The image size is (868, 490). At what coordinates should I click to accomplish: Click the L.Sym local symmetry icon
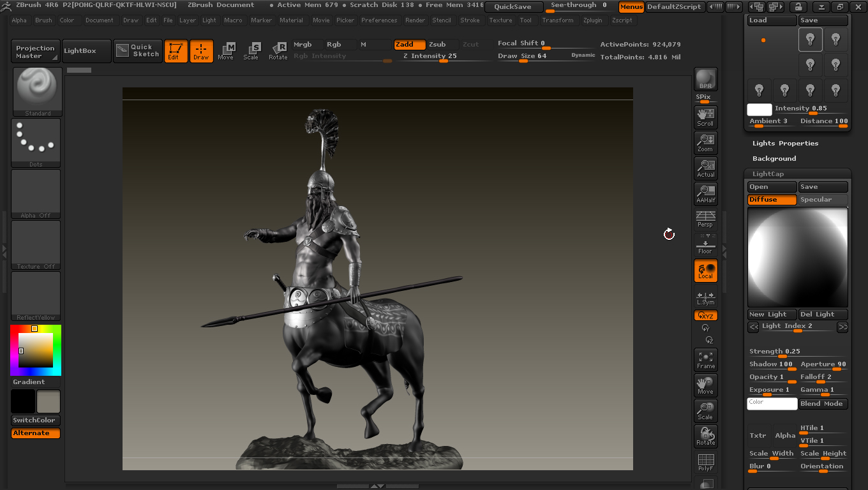(705, 297)
